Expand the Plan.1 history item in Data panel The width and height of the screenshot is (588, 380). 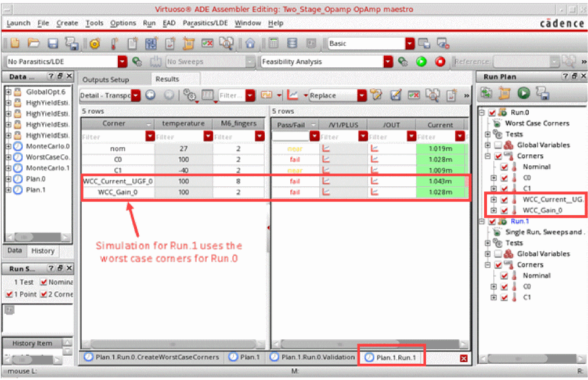pyautogui.click(x=9, y=190)
